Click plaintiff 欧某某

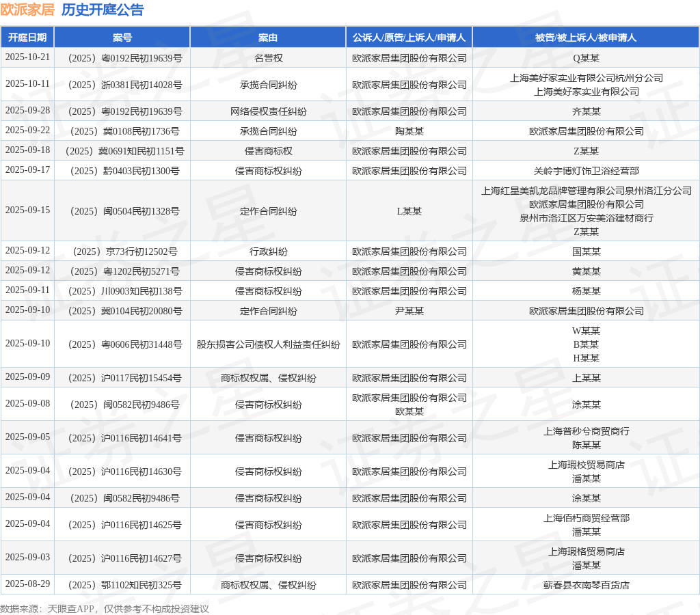click(x=409, y=411)
